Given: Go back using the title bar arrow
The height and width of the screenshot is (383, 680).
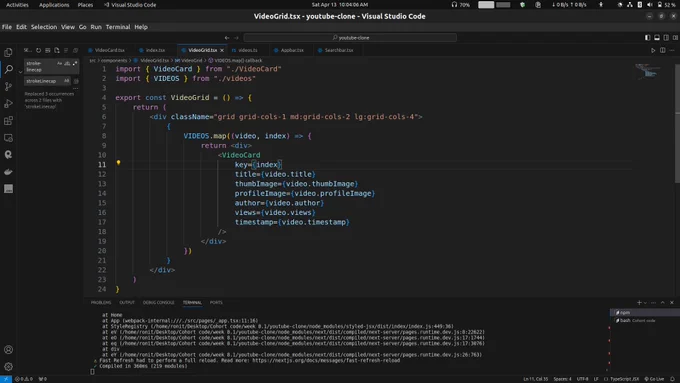Looking at the screenshot, I should (x=227, y=38).
